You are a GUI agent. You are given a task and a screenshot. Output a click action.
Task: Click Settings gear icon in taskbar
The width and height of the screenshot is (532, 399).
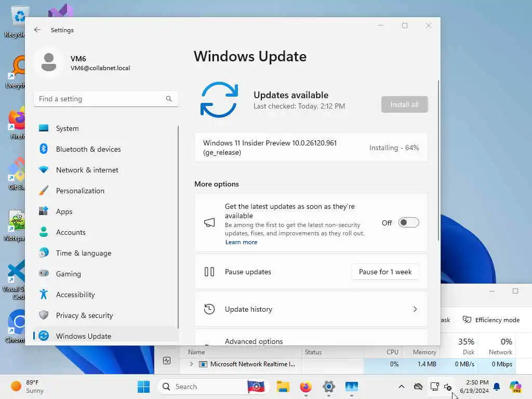click(329, 387)
